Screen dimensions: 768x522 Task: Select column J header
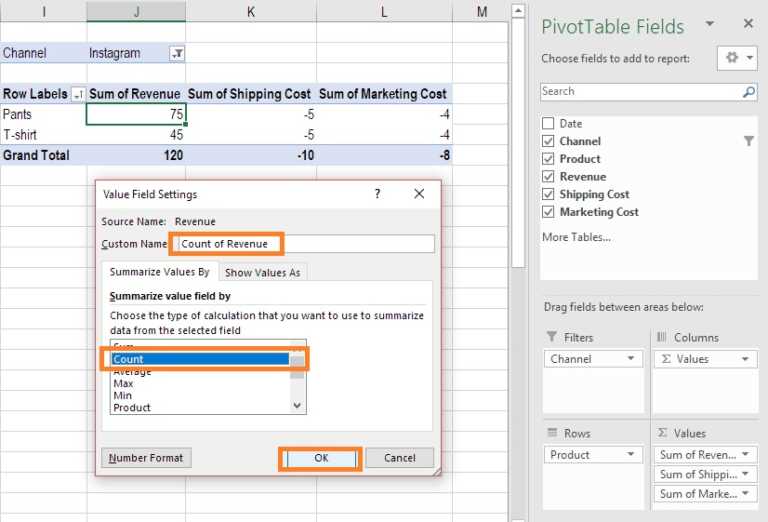136,11
